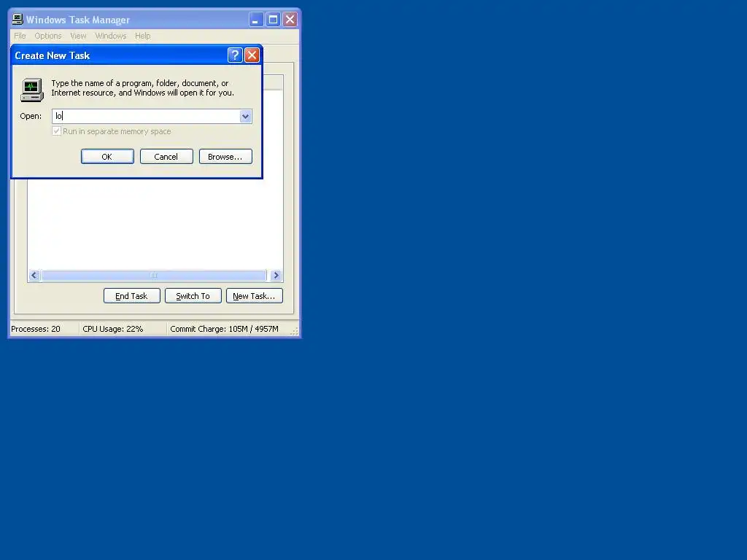Open the Options menu
The width and height of the screenshot is (747, 560).
click(x=48, y=36)
